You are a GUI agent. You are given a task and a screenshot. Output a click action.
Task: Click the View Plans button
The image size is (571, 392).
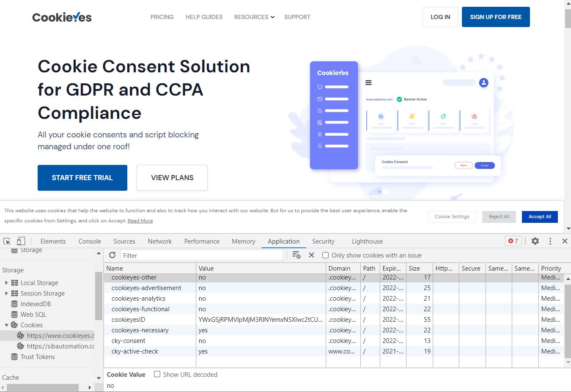pos(172,178)
